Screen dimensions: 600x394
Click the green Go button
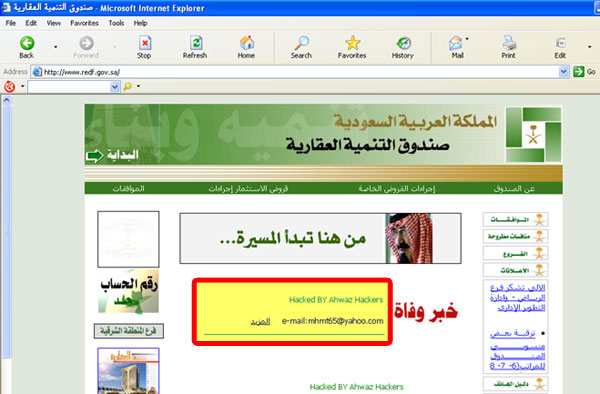(584, 72)
